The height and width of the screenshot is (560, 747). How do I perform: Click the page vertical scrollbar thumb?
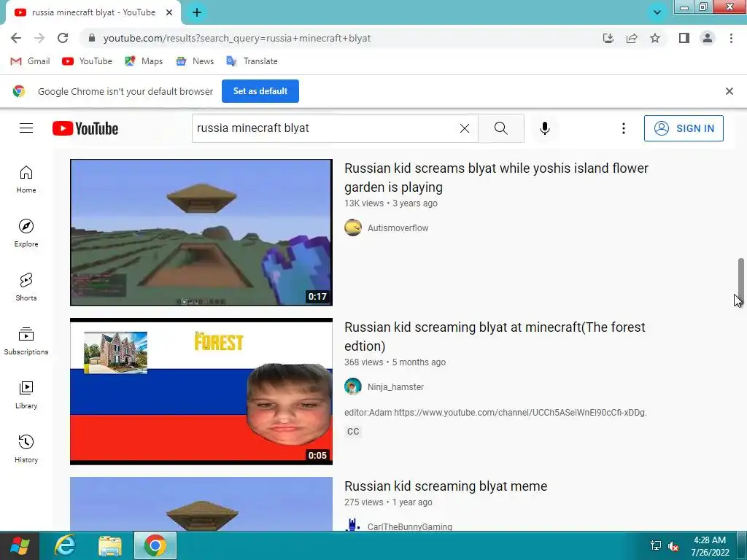tap(741, 279)
